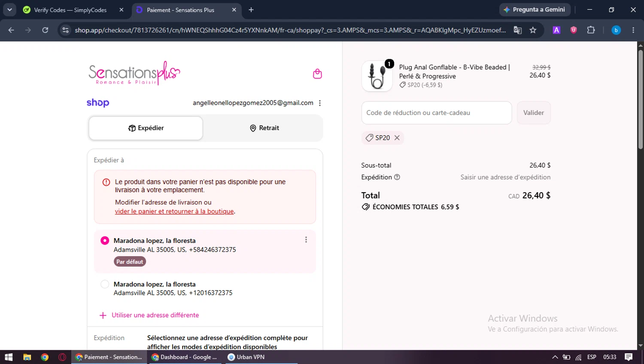The height and width of the screenshot is (364, 644).
Task: Open the Extensions puzzle menu
Action: coord(591,30)
